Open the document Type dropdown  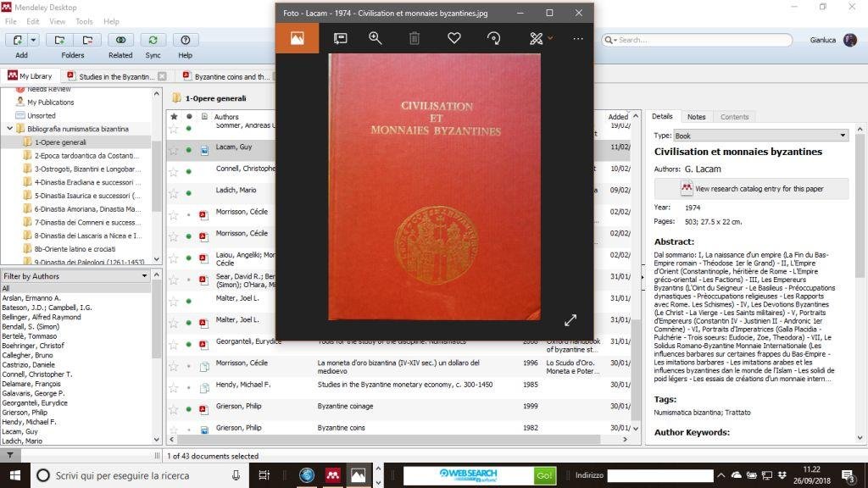point(760,136)
